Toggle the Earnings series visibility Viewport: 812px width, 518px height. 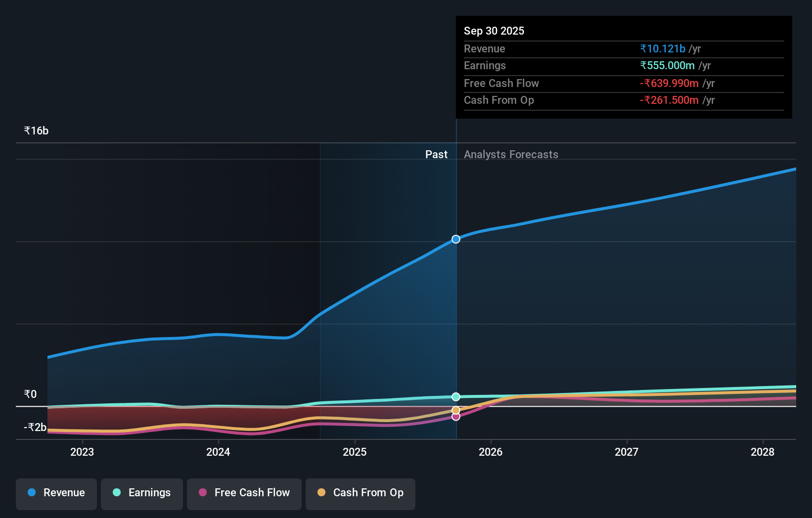click(142, 493)
